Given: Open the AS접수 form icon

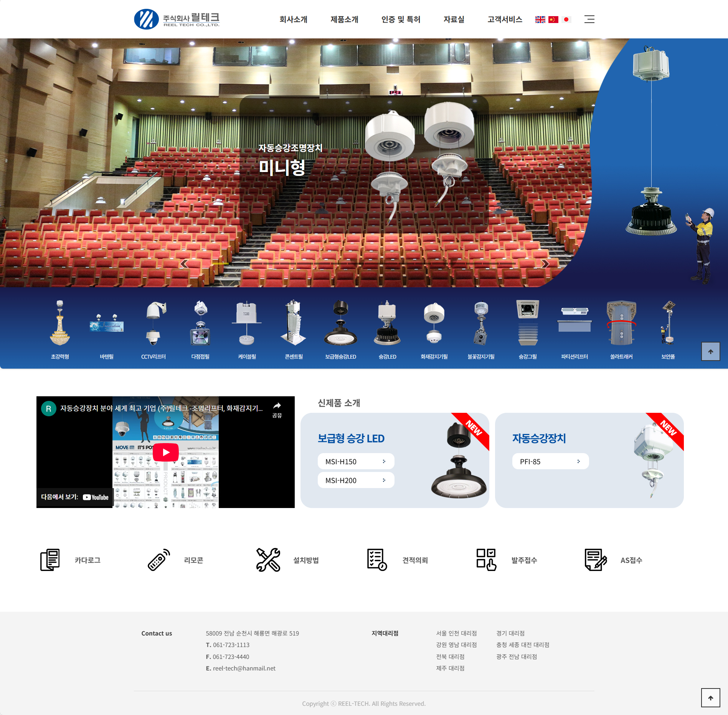Looking at the screenshot, I should (596, 560).
